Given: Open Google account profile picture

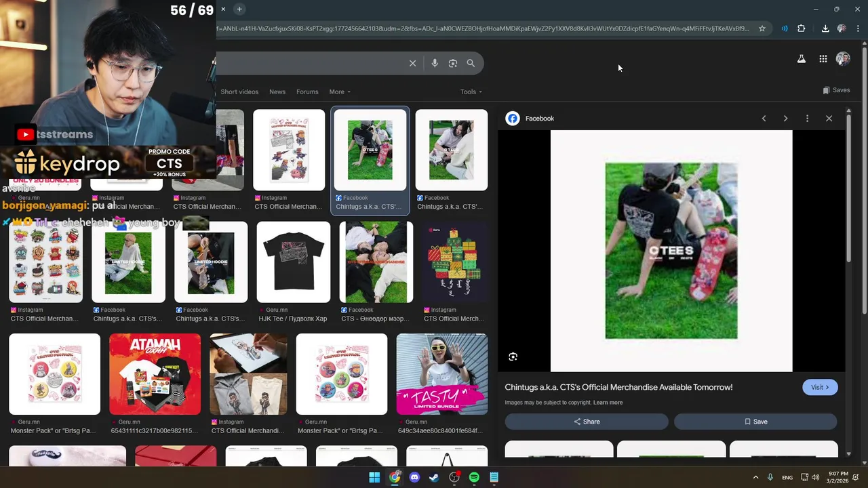Looking at the screenshot, I should click(843, 59).
